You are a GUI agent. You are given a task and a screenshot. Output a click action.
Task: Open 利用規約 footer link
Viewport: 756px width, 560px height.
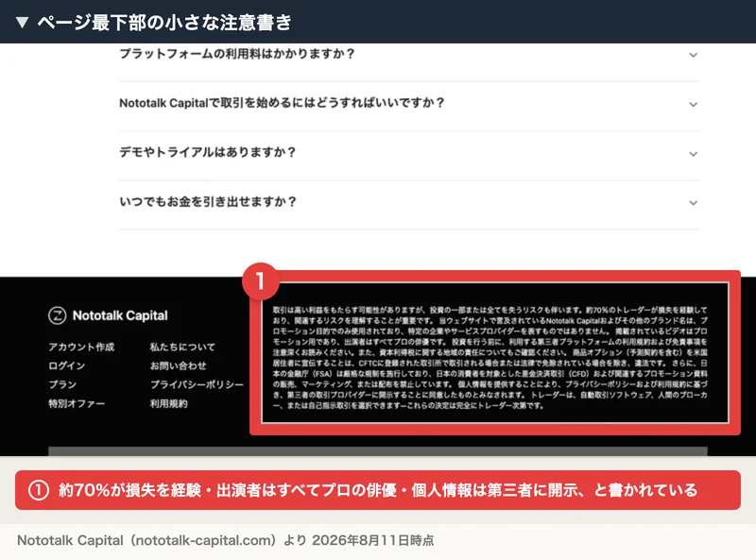coord(168,403)
